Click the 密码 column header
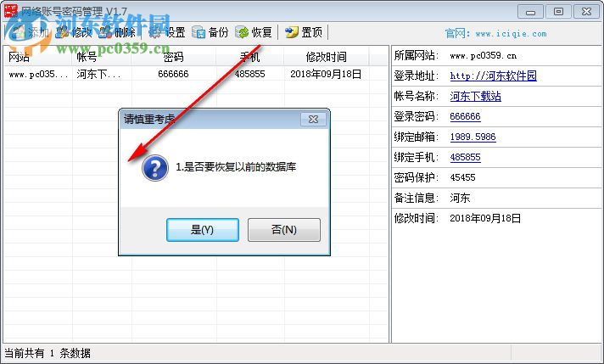 [x=174, y=57]
